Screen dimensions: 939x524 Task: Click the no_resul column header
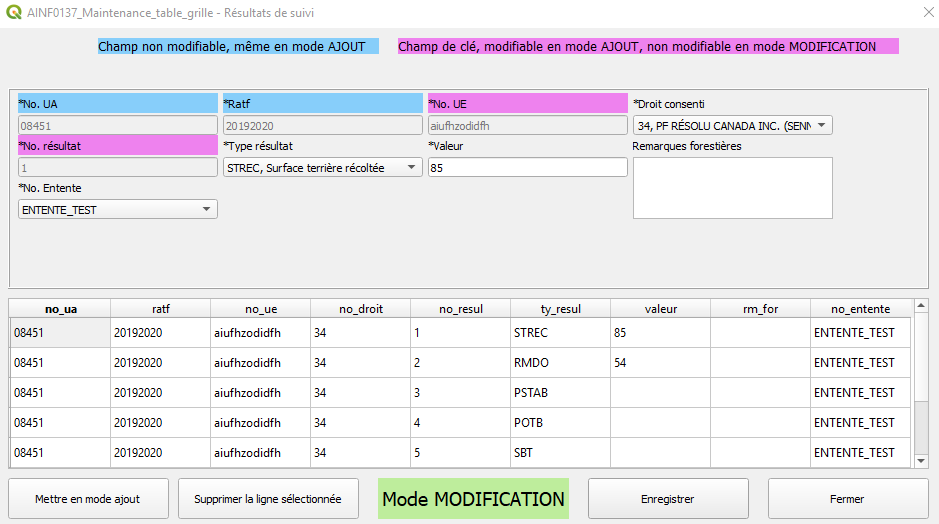point(461,309)
